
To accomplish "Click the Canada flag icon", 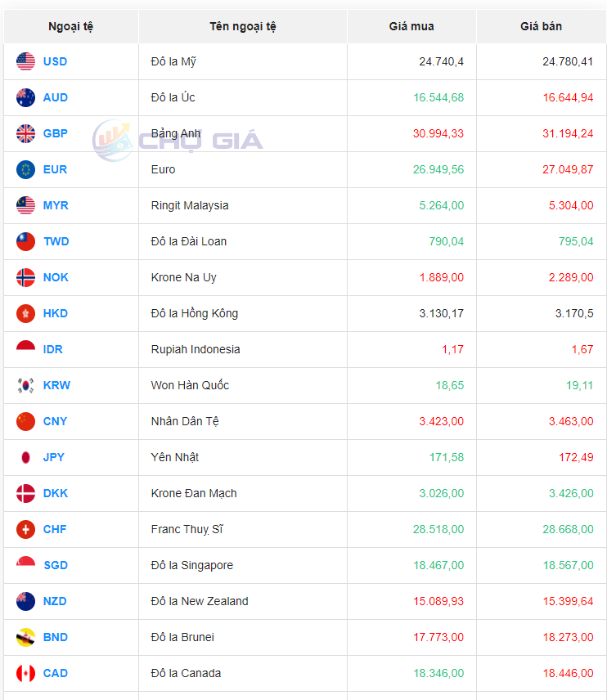I will click(25, 673).
